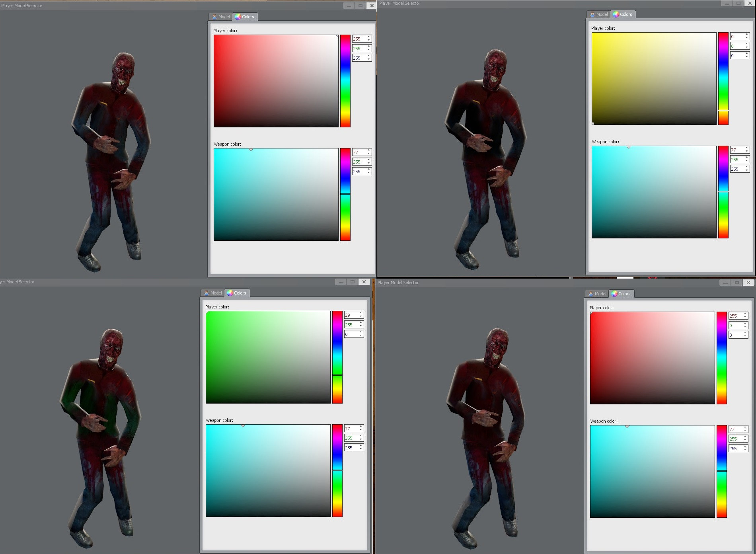Click the weapon color value field showing 77
756x554 pixels.
pyautogui.click(x=357, y=152)
